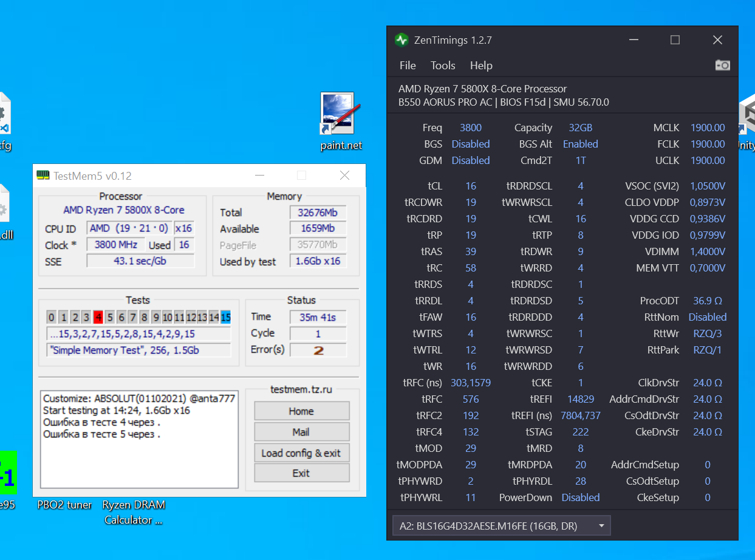Click the tRFC (ns) 303,1579 value
The image size is (755, 560).
point(470,383)
